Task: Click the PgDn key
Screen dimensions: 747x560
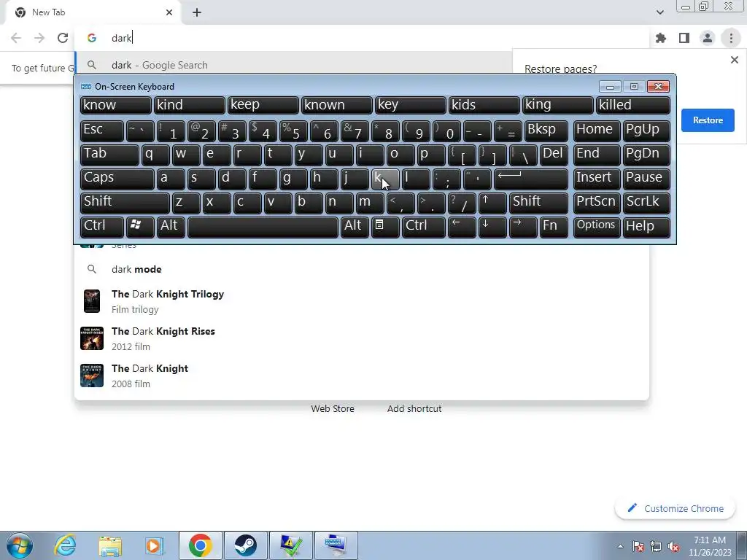Action: tap(646, 155)
